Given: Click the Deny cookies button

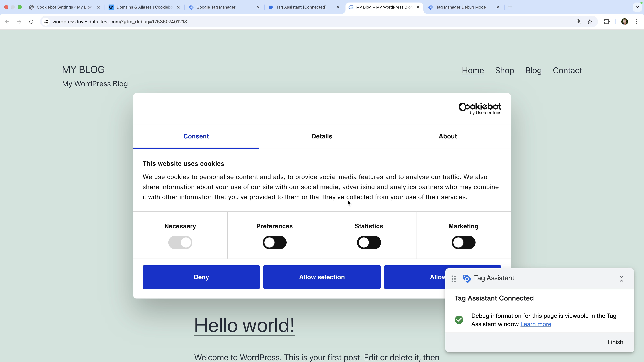Looking at the screenshot, I should [x=201, y=277].
